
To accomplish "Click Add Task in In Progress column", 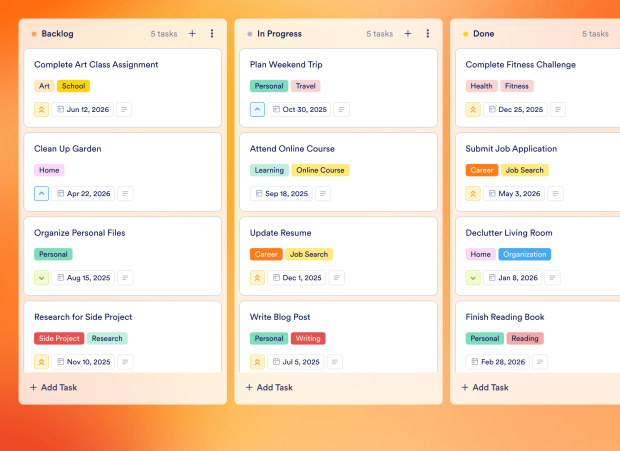I will tap(269, 387).
